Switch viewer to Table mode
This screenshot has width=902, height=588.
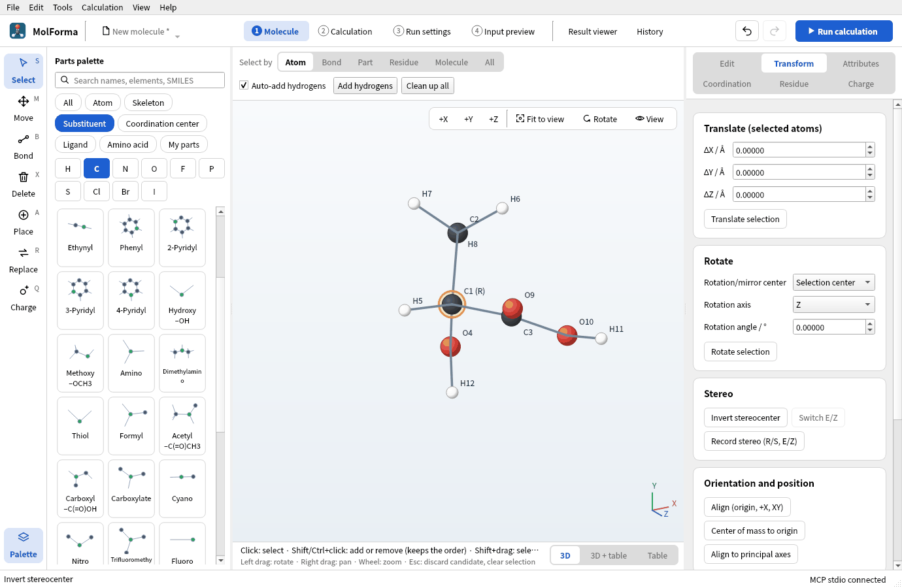click(x=658, y=555)
